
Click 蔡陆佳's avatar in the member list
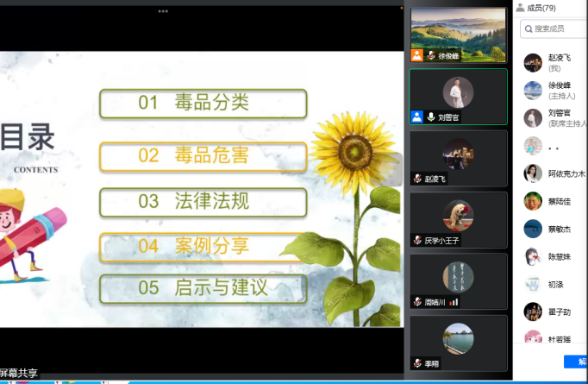tap(533, 201)
